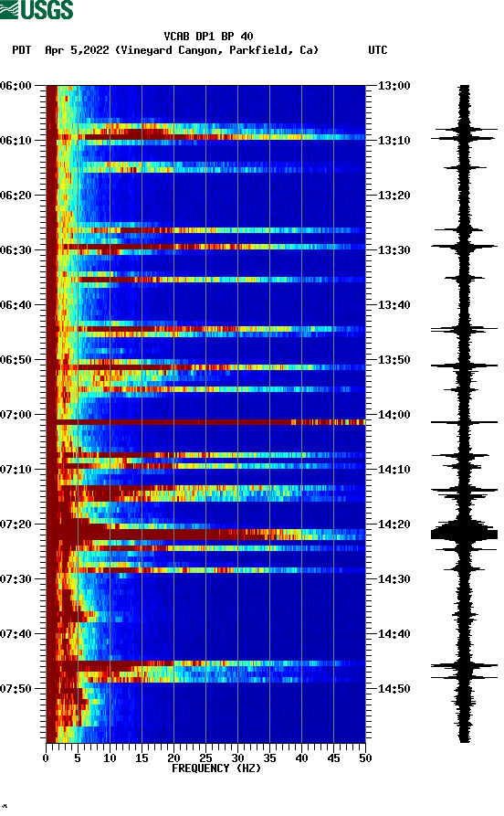Click the 07:20 PDT time label
The image size is (504, 816).
pyautogui.click(x=16, y=525)
